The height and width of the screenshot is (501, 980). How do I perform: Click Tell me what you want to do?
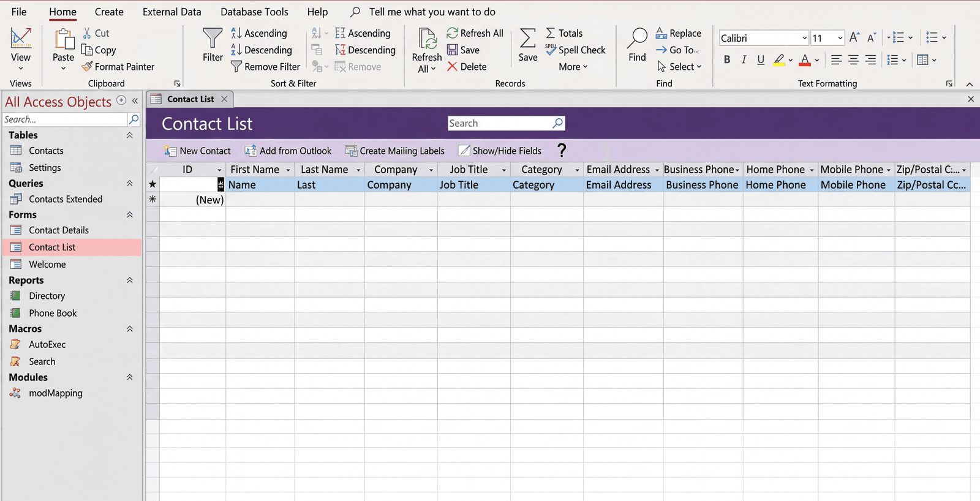(x=432, y=12)
